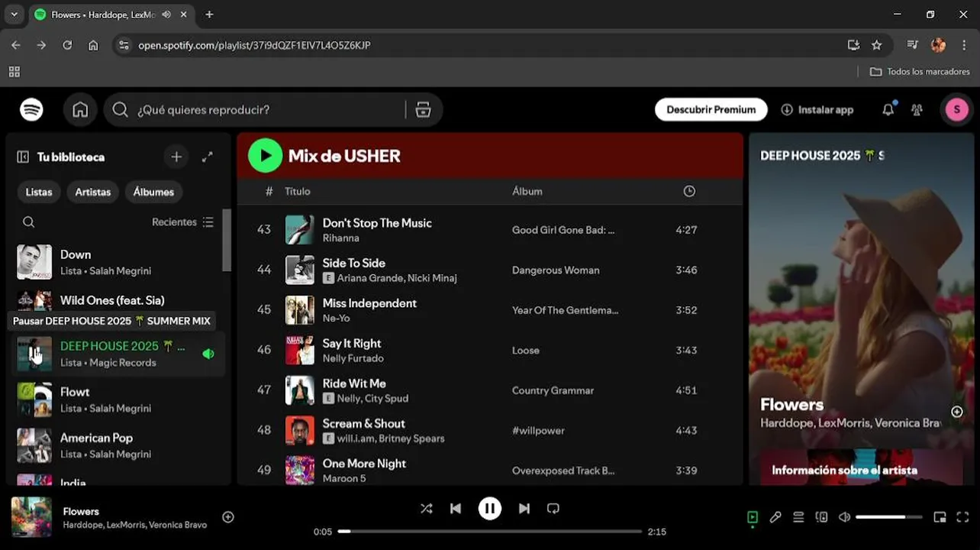The image size is (980, 550).
Task: Open the Flowt playlist
Action: point(118,400)
